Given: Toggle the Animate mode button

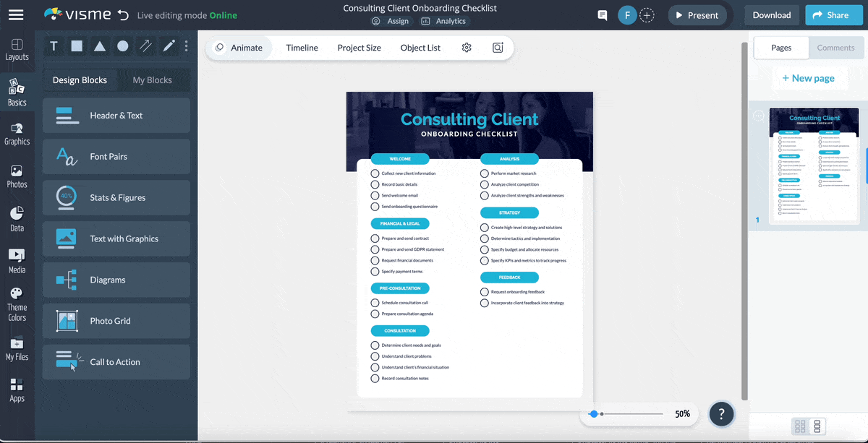Looking at the screenshot, I should [x=239, y=48].
